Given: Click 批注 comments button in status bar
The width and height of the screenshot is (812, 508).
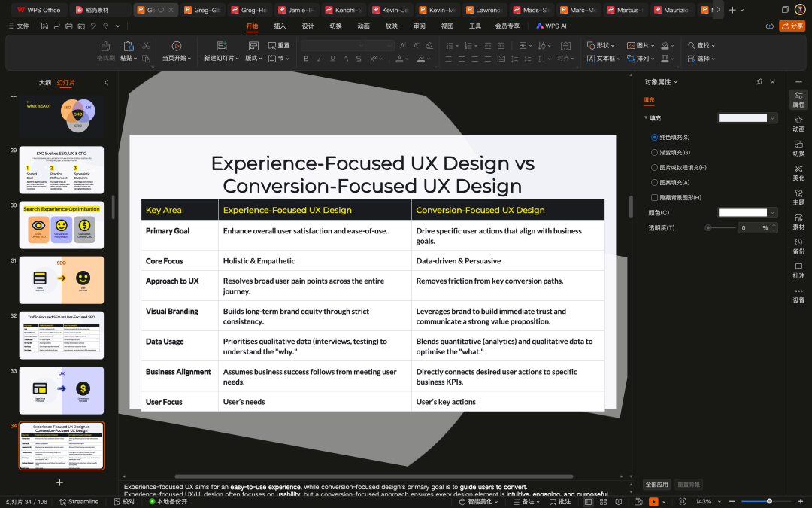Looking at the screenshot, I should pos(560,502).
